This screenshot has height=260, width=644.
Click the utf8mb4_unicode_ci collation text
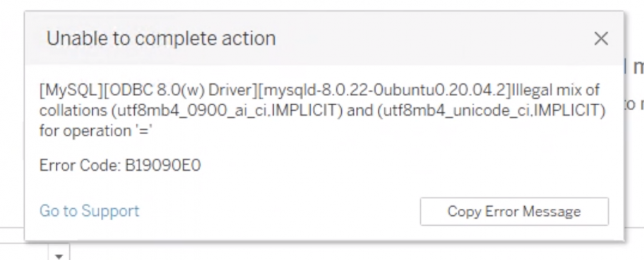pyautogui.click(x=455, y=111)
